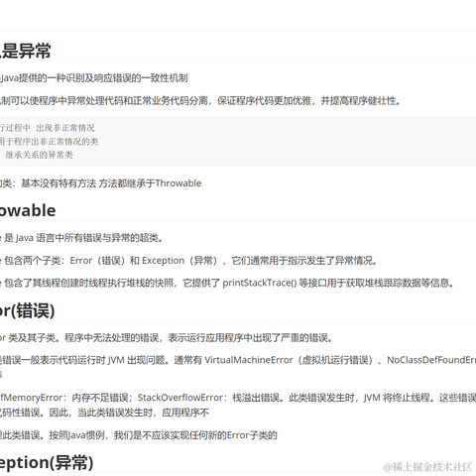
Task: Click gray quote line 继承关系的异常类
Action: [x=39, y=155]
